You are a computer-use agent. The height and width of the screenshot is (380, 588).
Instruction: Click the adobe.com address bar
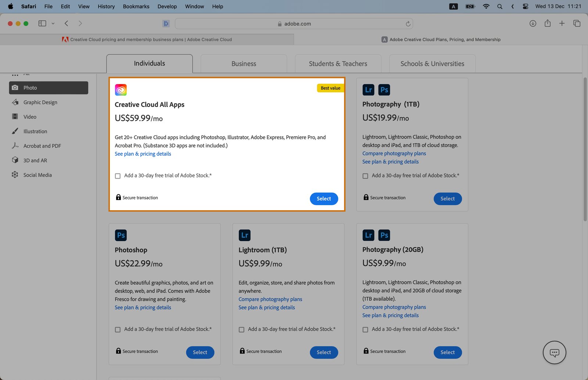(294, 24)
